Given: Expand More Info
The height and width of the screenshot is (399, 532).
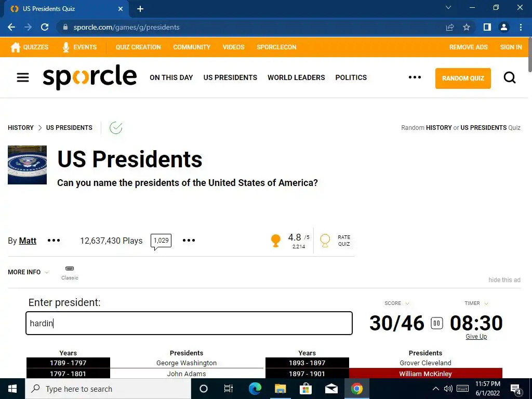Looking at the screenshot, I should click(x=28, y=272).
